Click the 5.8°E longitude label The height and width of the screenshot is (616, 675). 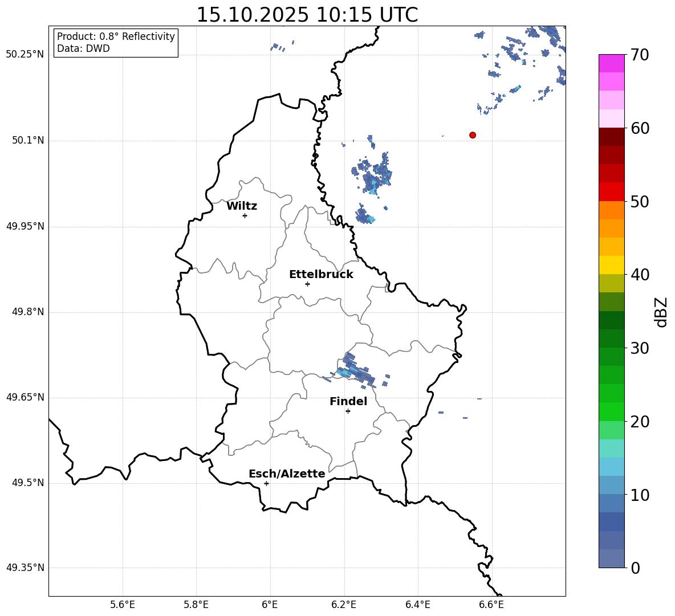tap(196, 605)
